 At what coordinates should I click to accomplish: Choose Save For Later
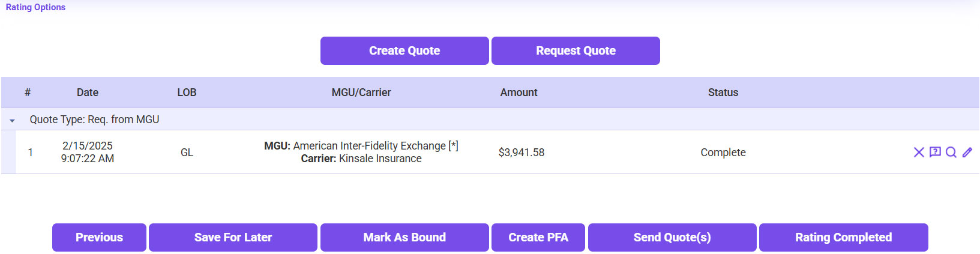point(233,238)
